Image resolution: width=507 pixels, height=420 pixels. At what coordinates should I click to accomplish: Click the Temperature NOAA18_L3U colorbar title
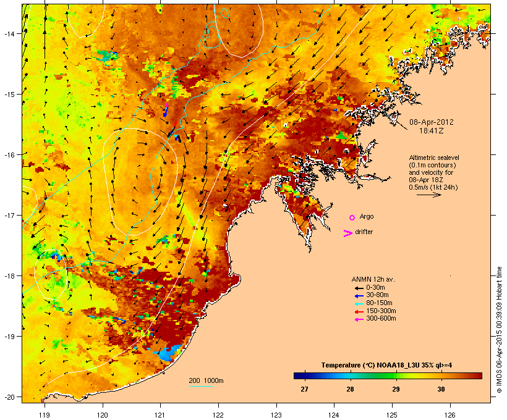[x=386, y=366]
